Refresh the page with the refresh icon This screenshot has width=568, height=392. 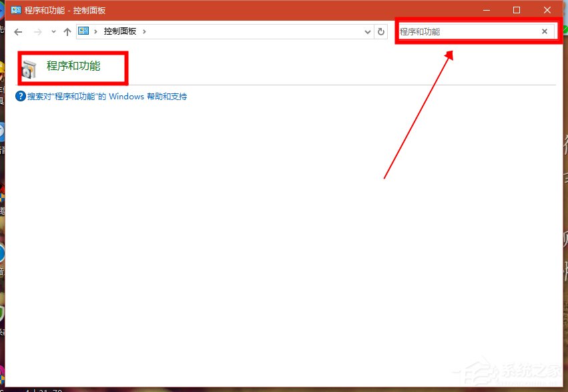380,31
